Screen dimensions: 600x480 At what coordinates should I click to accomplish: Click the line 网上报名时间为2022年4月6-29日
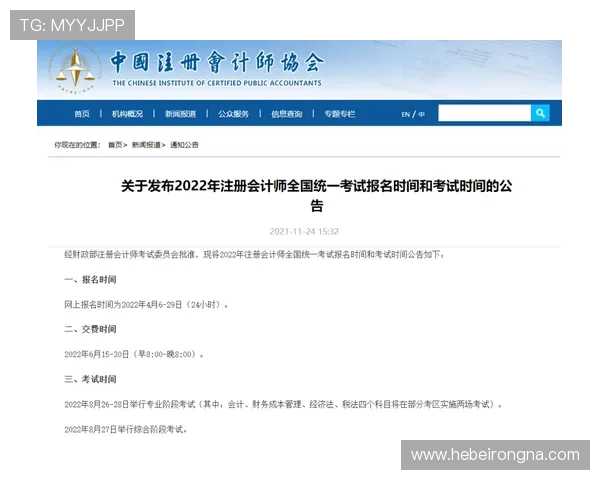[146, 305]
